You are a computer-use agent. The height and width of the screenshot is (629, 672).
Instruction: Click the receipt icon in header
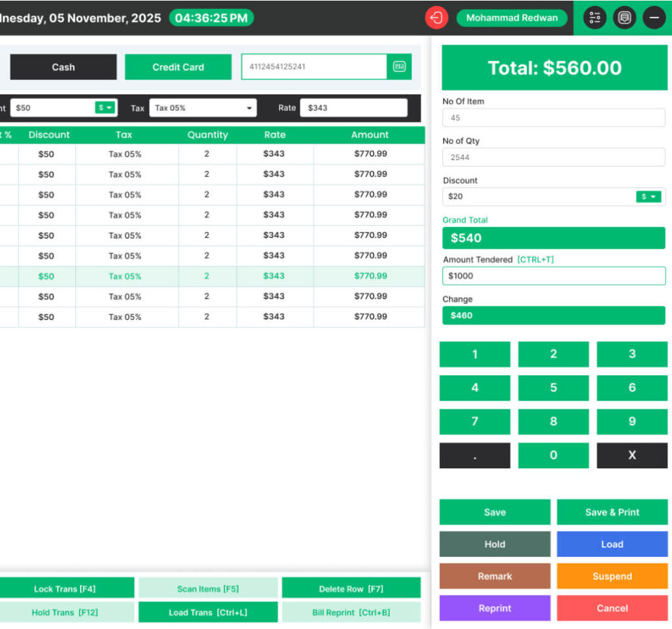coord(625,18)
